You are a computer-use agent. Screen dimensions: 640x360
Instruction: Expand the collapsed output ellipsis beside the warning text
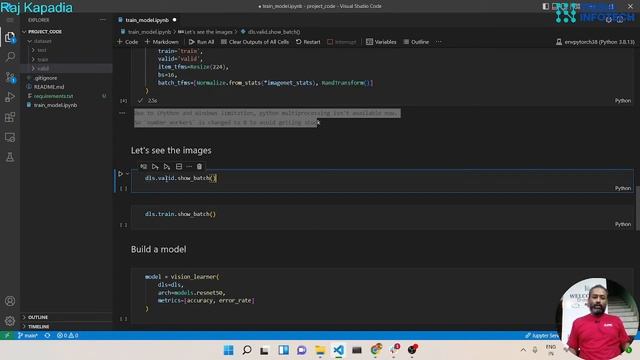tap(122, 113)
